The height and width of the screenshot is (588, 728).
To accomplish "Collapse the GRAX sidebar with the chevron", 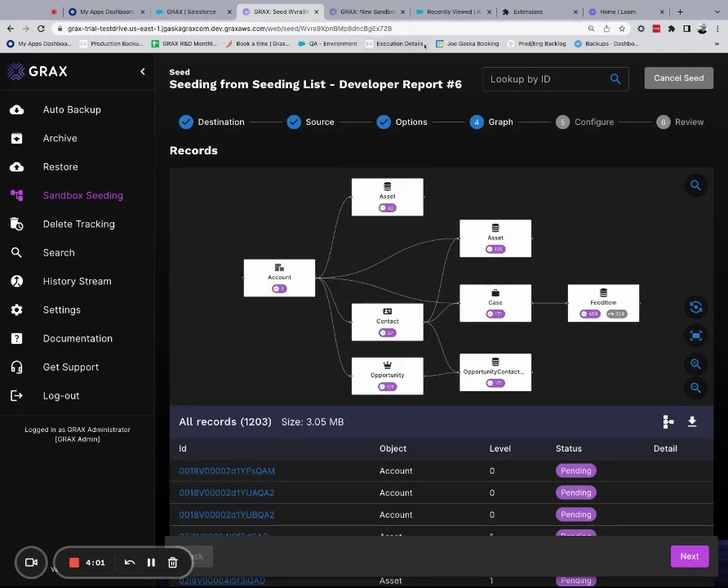I will tap(143, 72).
